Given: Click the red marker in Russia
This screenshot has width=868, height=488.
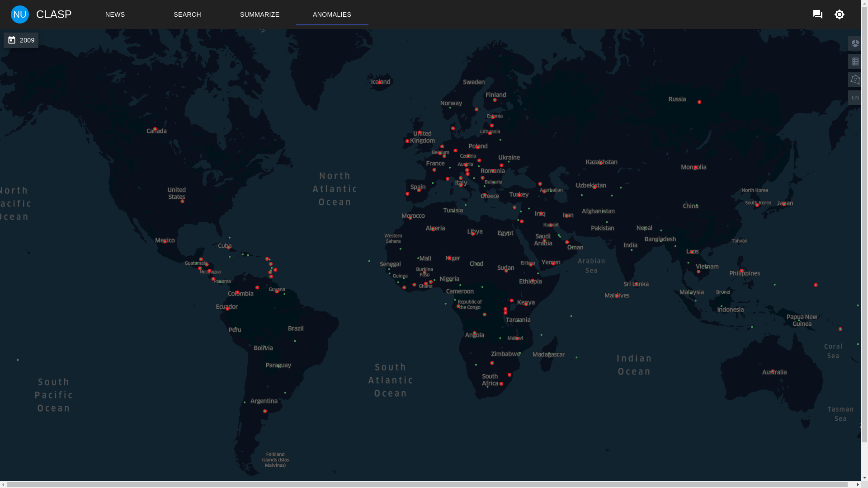Looking at the screenshot, I should tap(699, 102).
